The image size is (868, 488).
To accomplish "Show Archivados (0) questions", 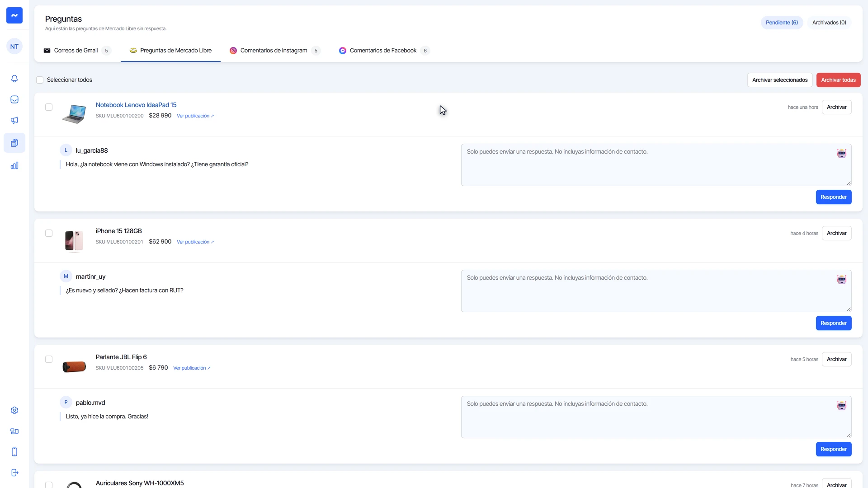I will click(829, 23).
